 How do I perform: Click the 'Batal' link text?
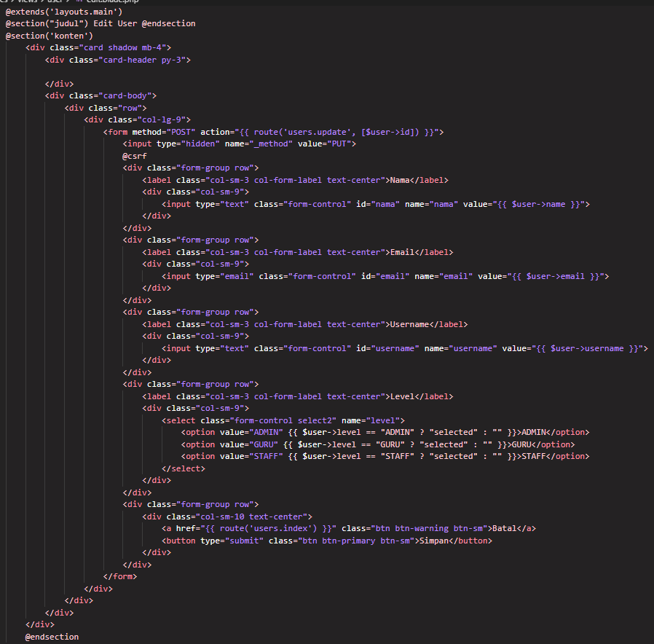click(x=505, y=529)
